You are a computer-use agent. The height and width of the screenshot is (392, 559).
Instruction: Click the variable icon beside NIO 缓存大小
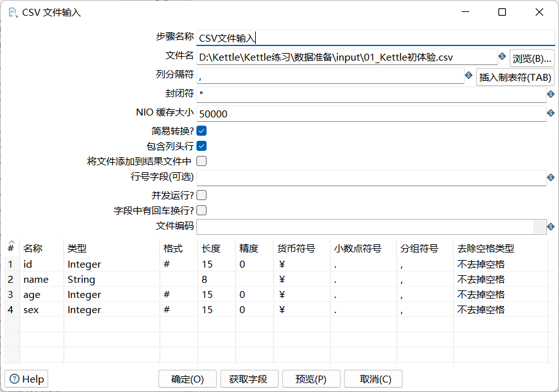click(x=551, y=114)
